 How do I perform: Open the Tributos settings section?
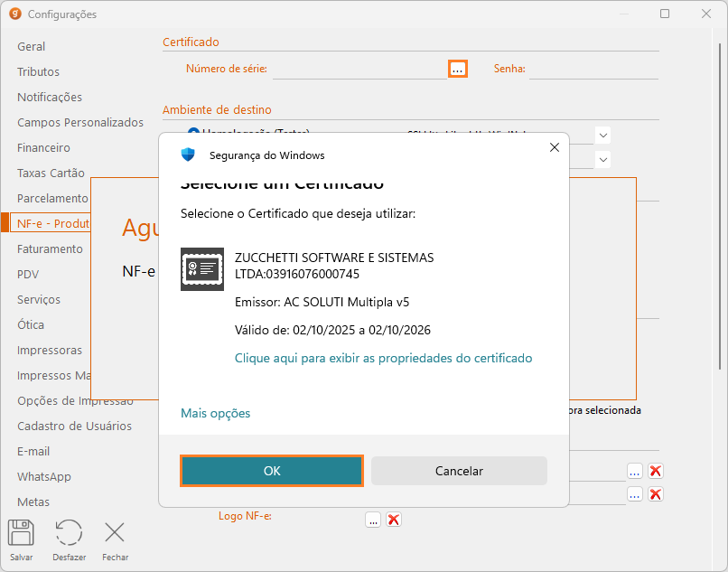point(38,71)
